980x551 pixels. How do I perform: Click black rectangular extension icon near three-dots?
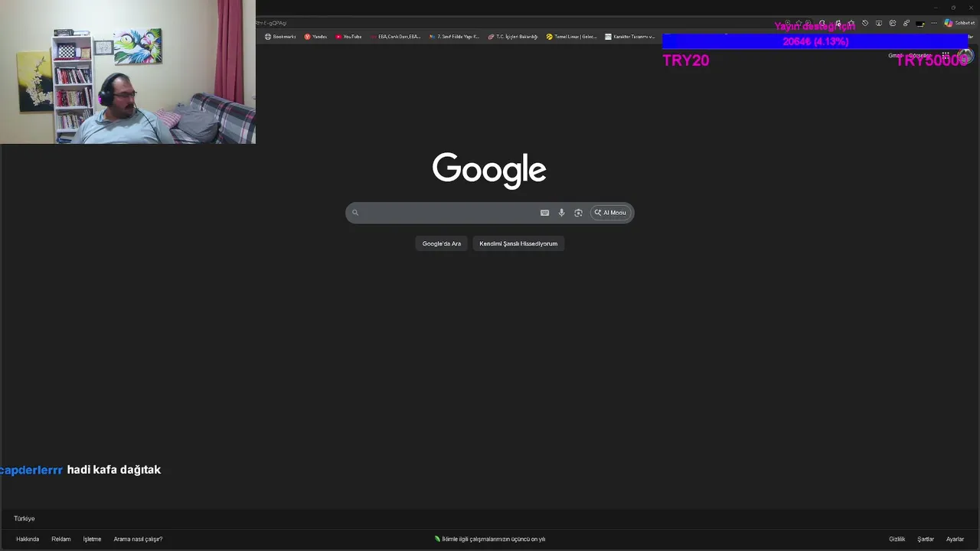click(920, 24)
